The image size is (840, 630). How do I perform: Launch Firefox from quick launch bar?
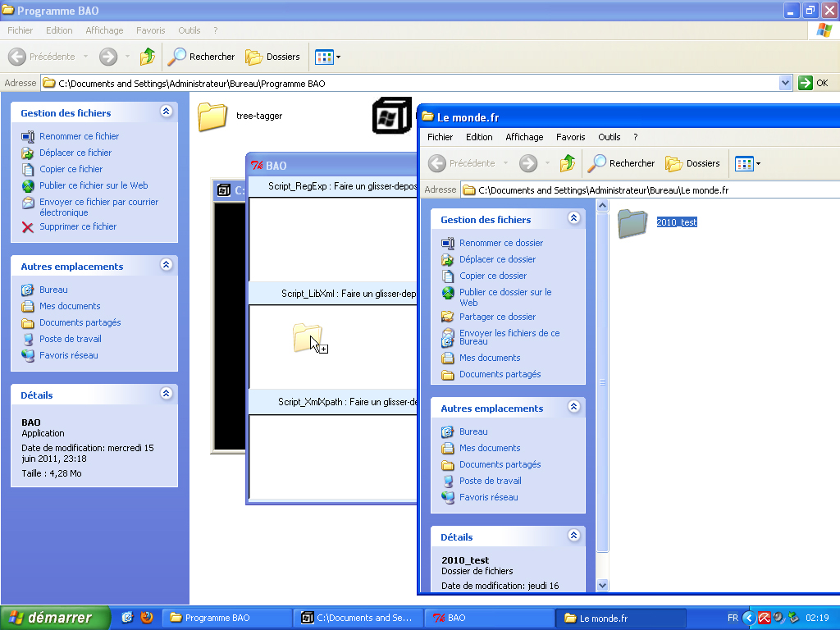[x=146, y=618]
